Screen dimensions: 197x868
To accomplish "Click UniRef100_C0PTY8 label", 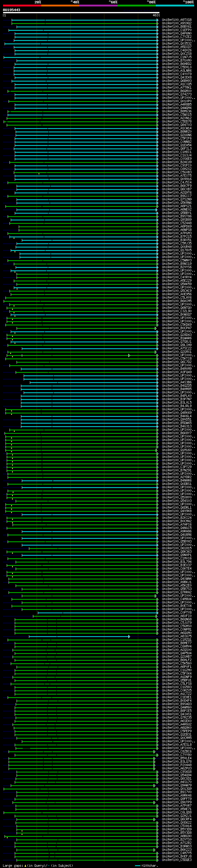I will coord(176,612).
